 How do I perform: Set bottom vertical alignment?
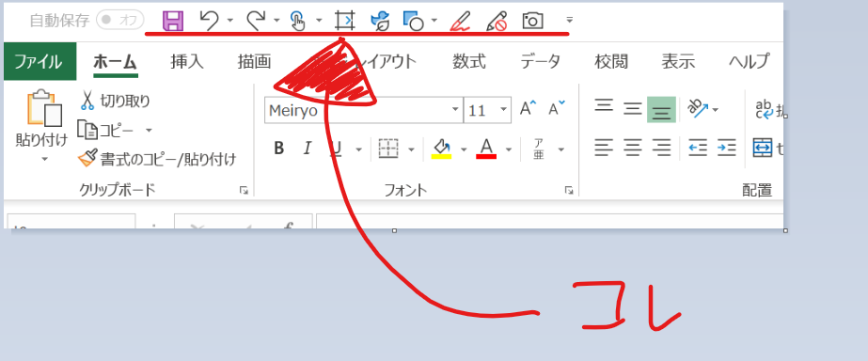(x=661, y=110)
